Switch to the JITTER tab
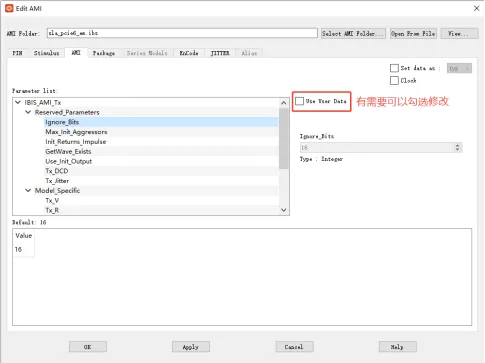485x363 pixels. point(220,53)
